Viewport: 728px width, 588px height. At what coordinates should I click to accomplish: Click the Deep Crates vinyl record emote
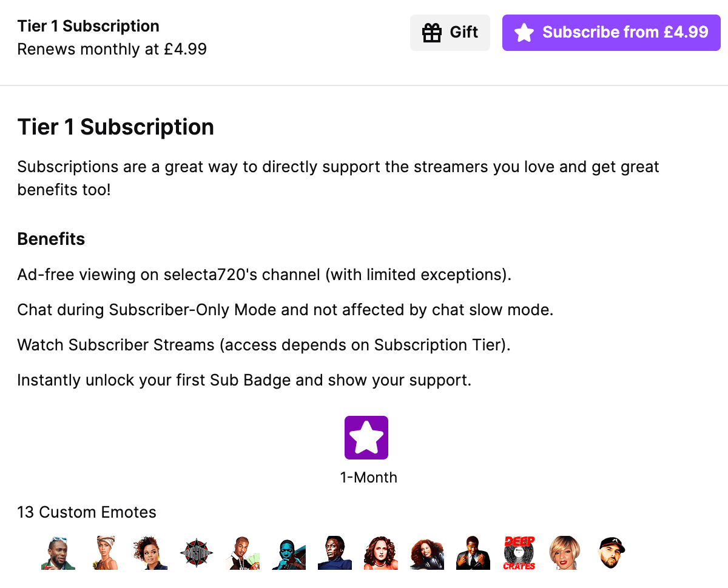519,553
